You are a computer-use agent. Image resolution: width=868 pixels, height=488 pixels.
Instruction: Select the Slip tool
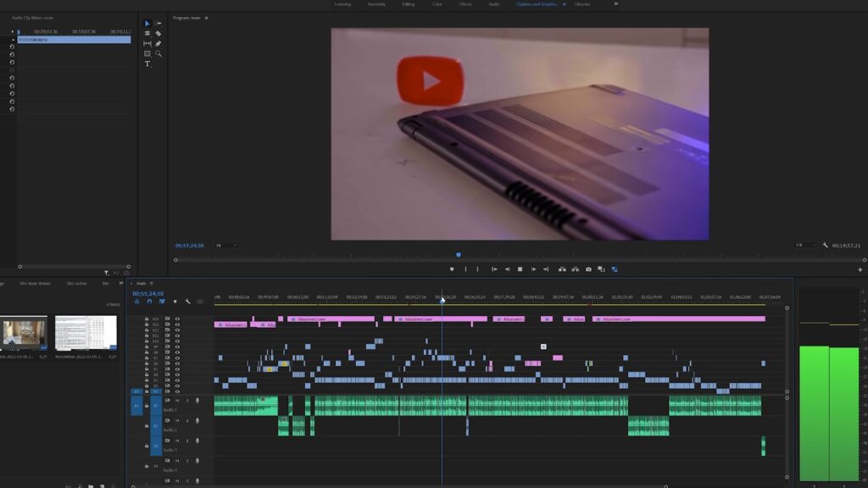pyautogui.click(x=147, y=44)
